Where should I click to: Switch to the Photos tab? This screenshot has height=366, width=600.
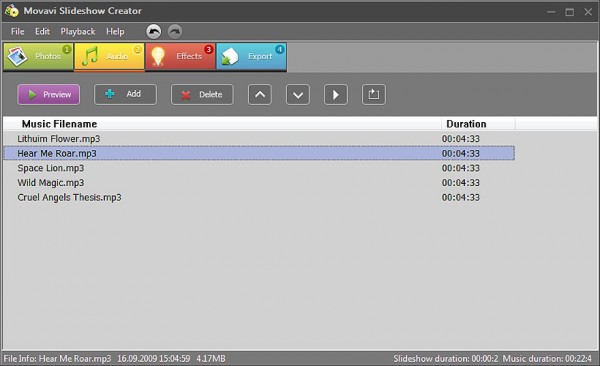pos(38,56)
